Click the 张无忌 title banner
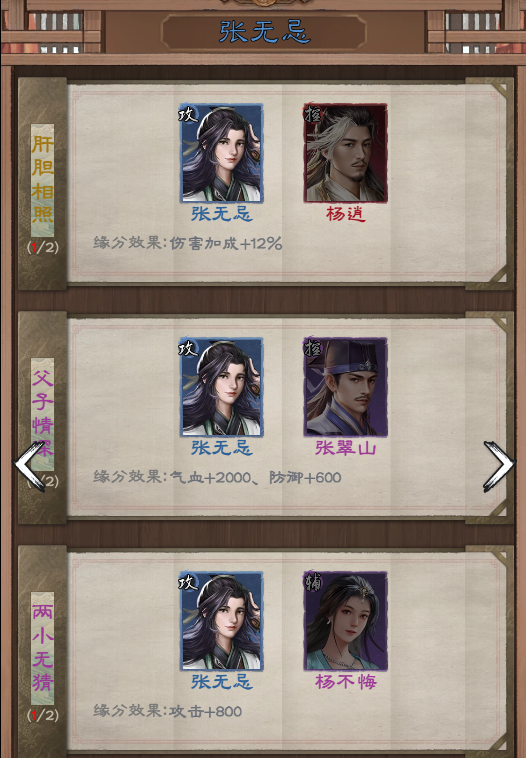The image size is (526, 758). (264, 32)
